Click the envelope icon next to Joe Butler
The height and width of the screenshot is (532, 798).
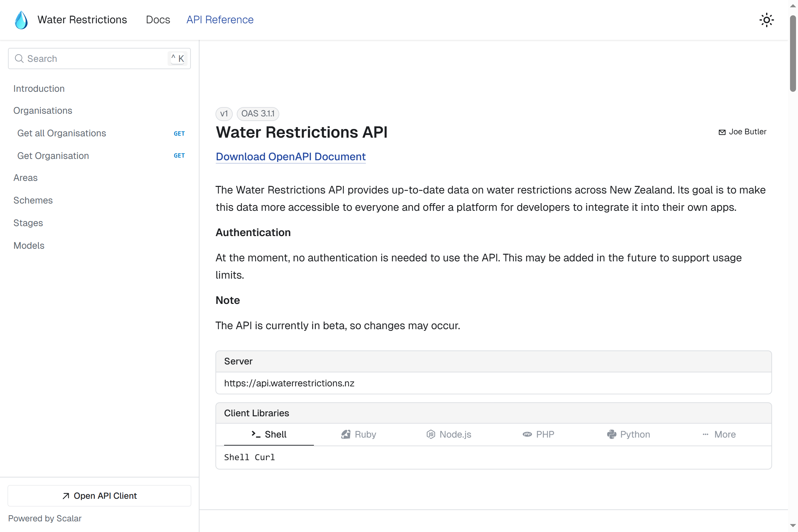click(x=722, y=132)
